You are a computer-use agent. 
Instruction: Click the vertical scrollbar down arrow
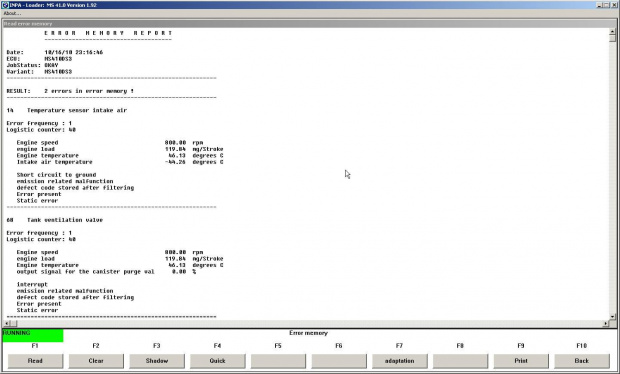(612, 317)
